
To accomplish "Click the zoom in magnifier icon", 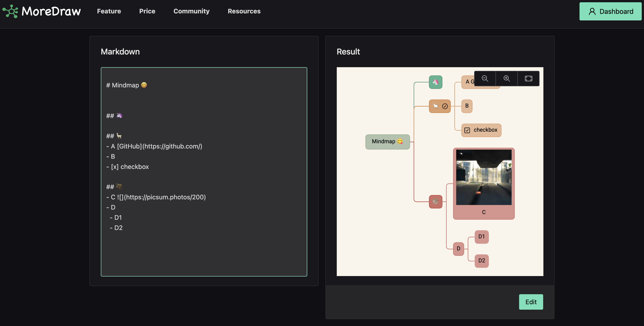I will point(506,79).
